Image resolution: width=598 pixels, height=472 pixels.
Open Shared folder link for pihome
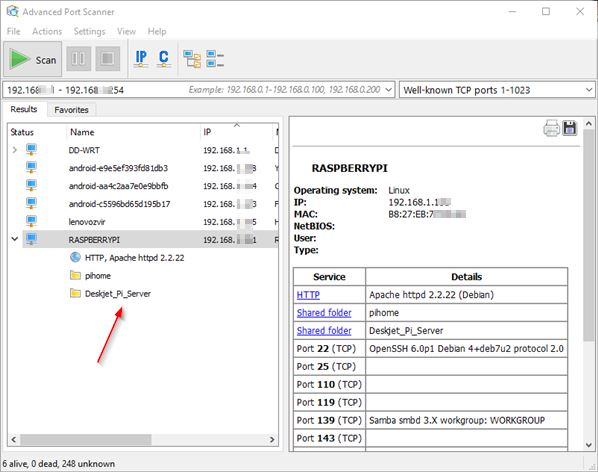coord(324,313)
